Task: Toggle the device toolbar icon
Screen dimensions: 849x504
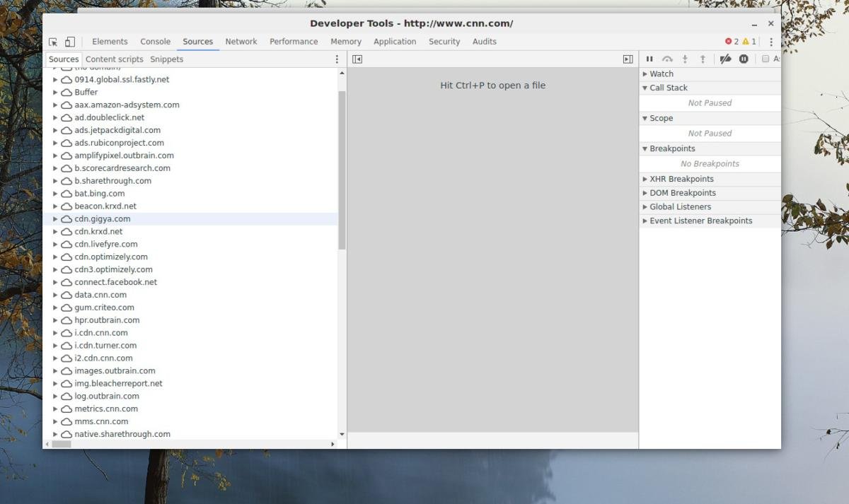Action: tap(70, 42)
